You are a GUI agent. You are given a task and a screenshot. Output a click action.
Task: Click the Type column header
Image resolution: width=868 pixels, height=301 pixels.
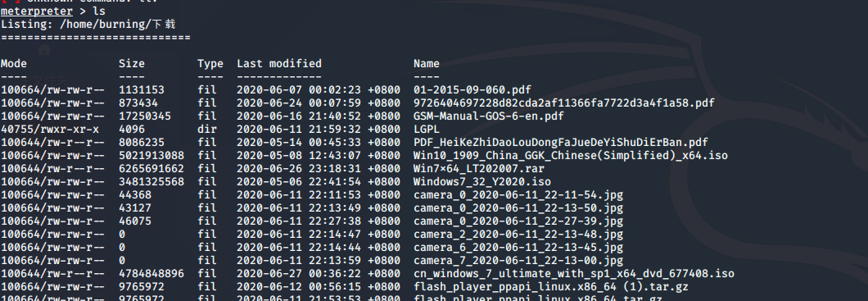[210, 64]
